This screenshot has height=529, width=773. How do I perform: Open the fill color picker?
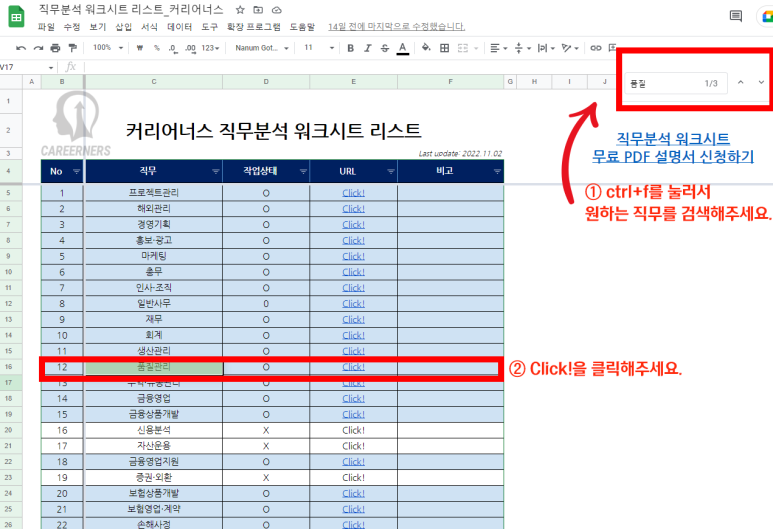point(426,48)
